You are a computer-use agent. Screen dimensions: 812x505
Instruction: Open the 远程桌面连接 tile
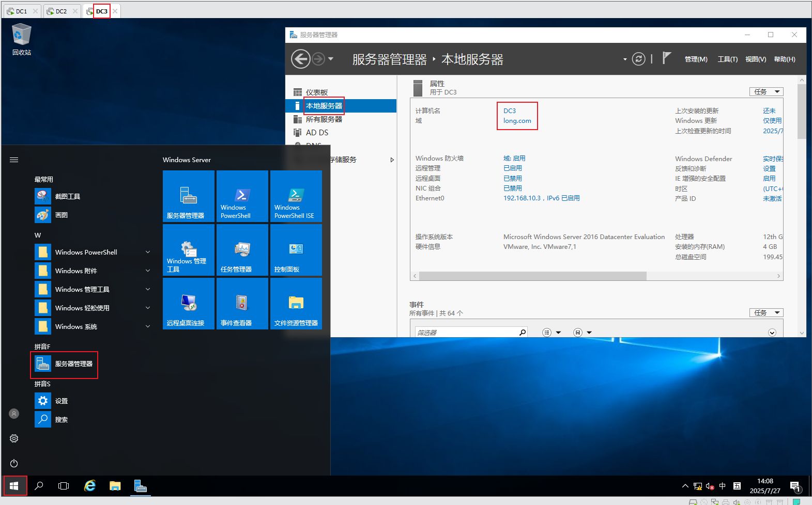pyautogui.click(x=189, y=304)
